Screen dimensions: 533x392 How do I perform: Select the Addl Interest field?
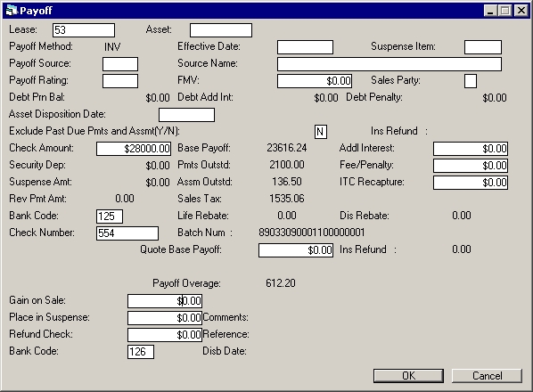coord(471,149)
